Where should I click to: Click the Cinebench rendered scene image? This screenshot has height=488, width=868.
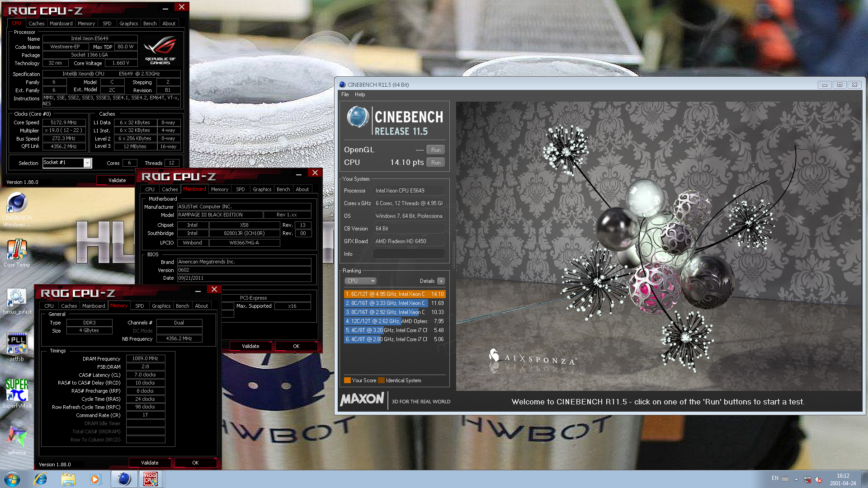pyautogui.click(x=659, y=246)
